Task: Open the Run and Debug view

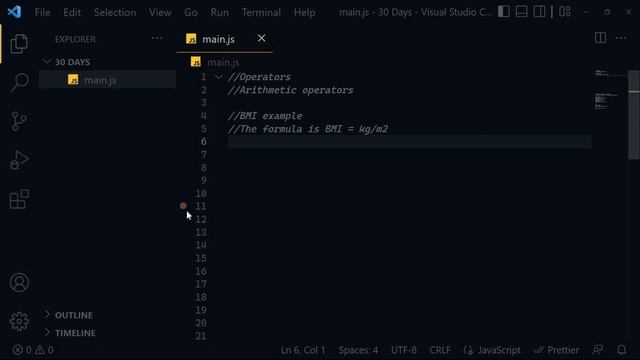Action: pyautogui.click(x=19, y=160)
